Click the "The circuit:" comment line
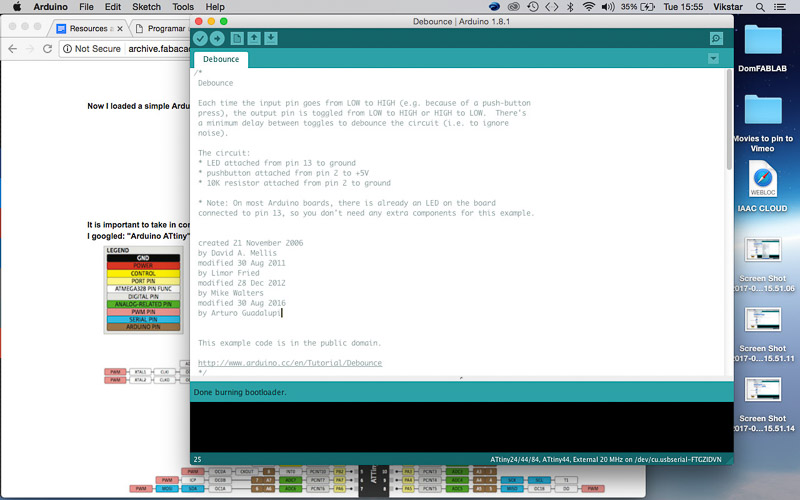 coord(224,153)
